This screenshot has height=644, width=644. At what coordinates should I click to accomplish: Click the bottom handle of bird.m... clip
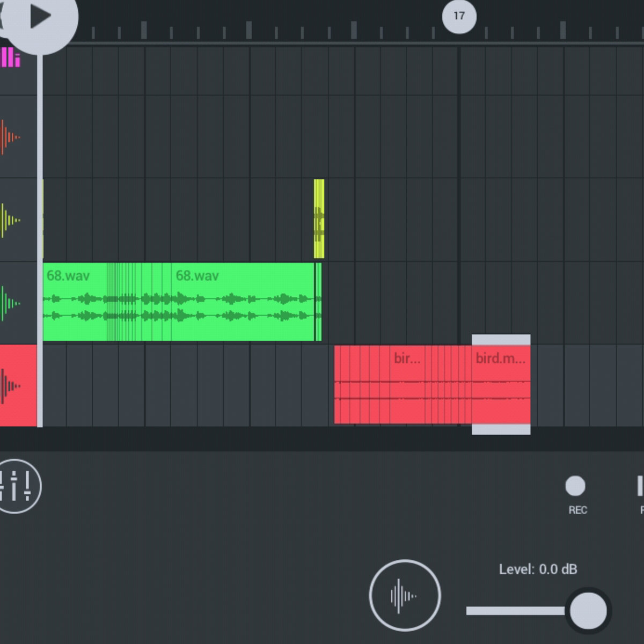(501, 429)
